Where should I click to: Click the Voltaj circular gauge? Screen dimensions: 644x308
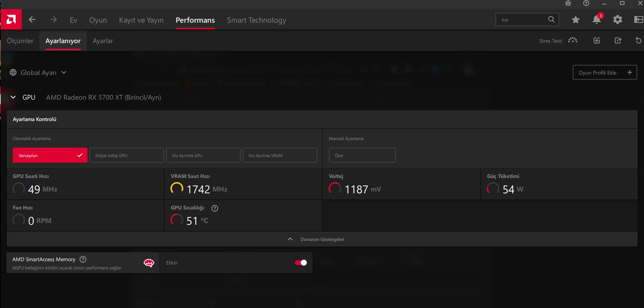335,188
